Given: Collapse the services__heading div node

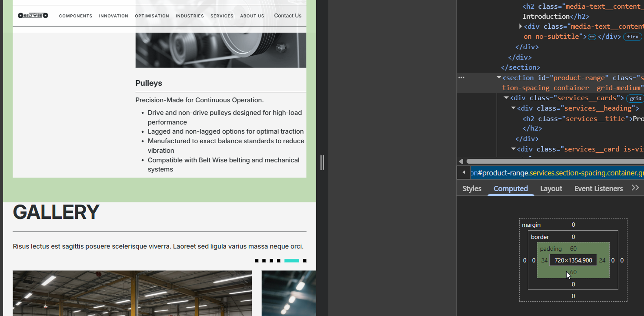Looking at the screenshot, I should (x=514, y=108).
